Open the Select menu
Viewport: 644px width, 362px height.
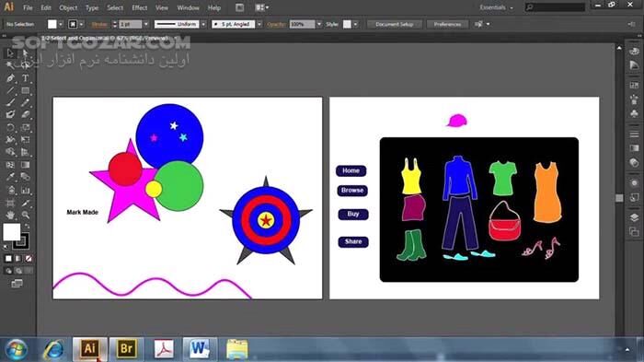point(115,7)
